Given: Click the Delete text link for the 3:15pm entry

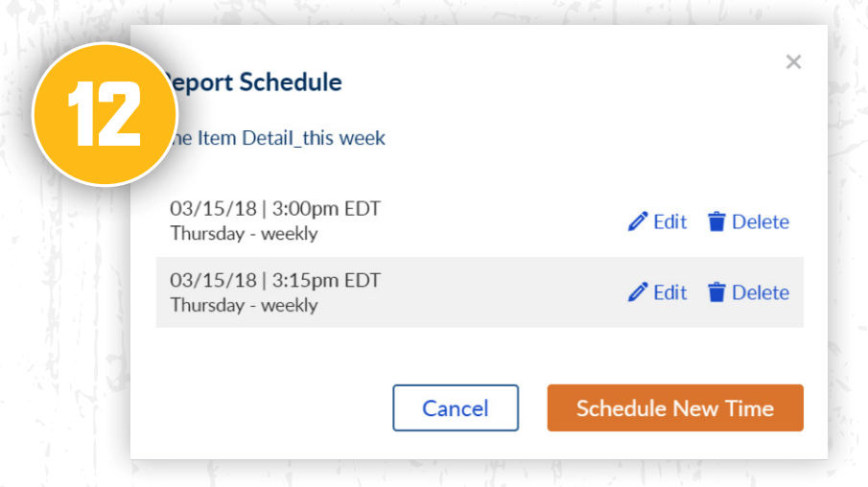Looking at the screenshot, I should (761, 292).
